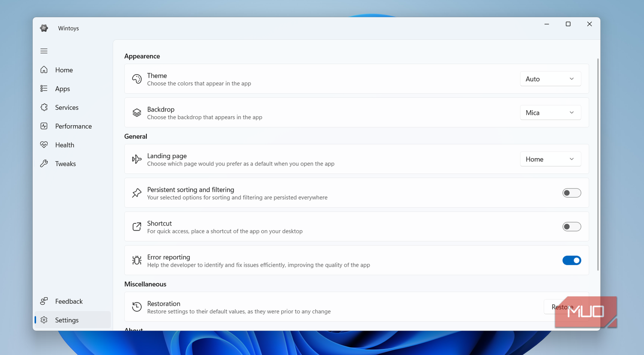
Task: Click the Shortcut arrow-box icon
Action: (137, 227)
